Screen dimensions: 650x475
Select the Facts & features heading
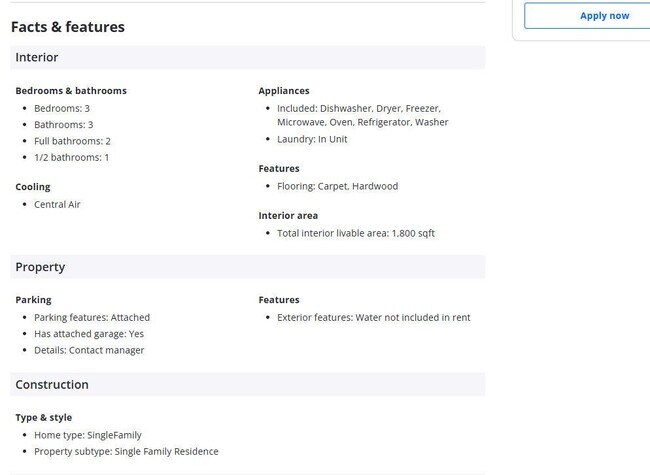click(x=68, y=27)
